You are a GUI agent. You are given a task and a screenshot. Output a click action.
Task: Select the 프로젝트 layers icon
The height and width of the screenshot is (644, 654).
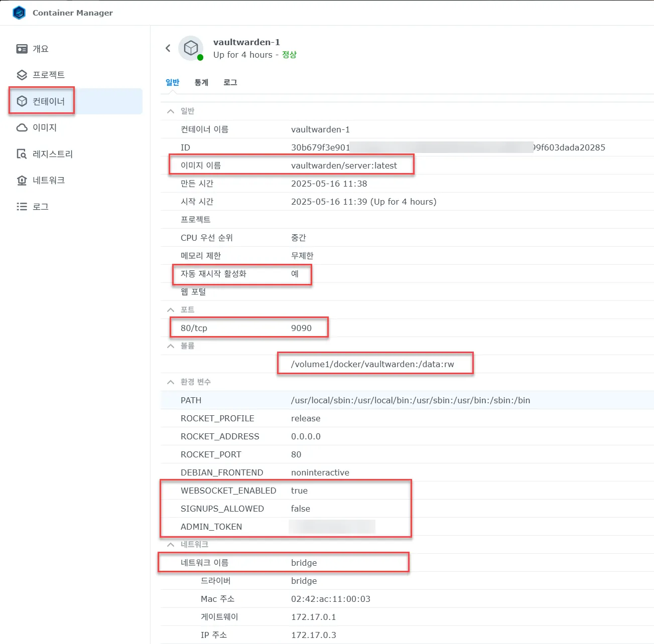(x=22, y=75)
